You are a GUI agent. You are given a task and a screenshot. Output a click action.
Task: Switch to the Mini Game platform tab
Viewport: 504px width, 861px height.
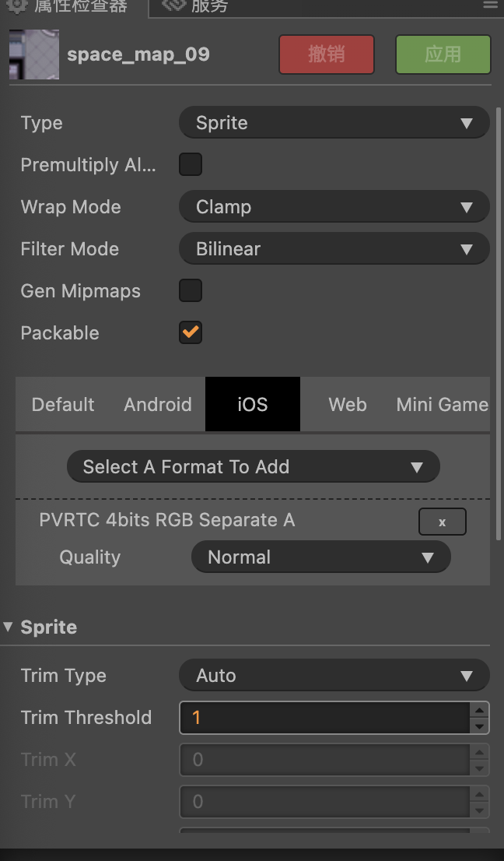pyautogui.click(x=442, y=405)
